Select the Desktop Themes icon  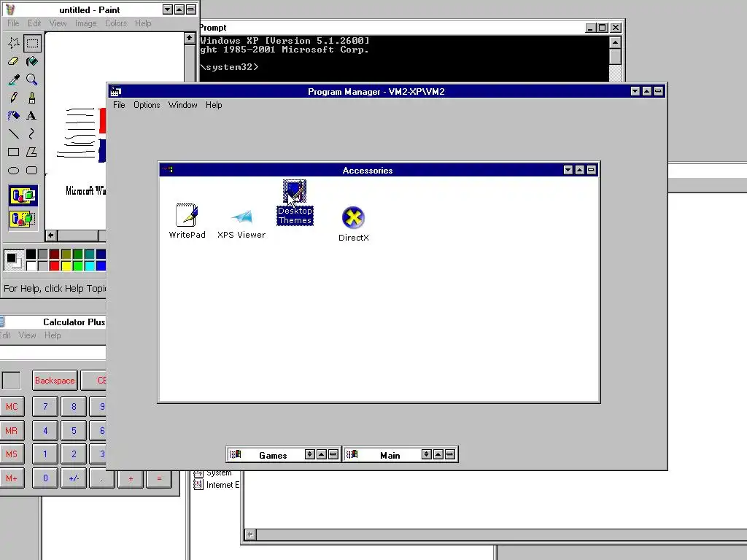(295, 203)
